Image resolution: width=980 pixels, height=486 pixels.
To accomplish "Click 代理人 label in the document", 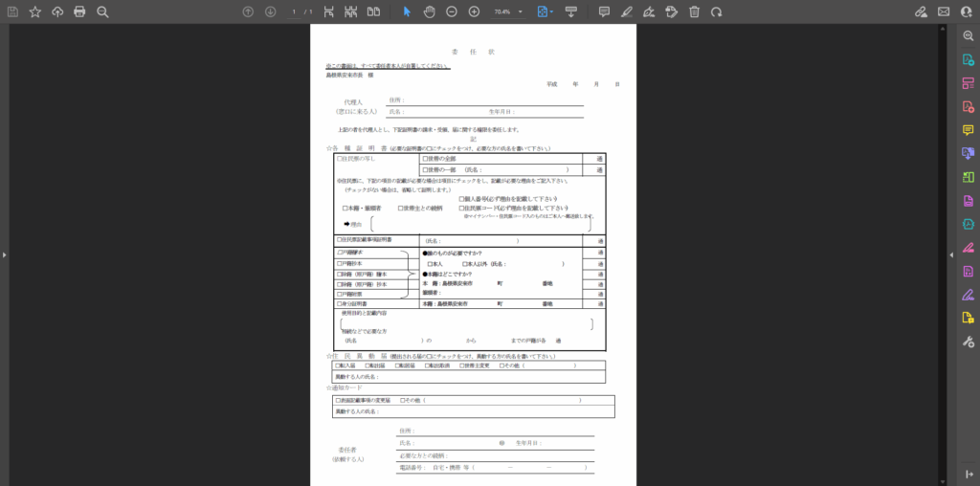I will pos(352,101).
